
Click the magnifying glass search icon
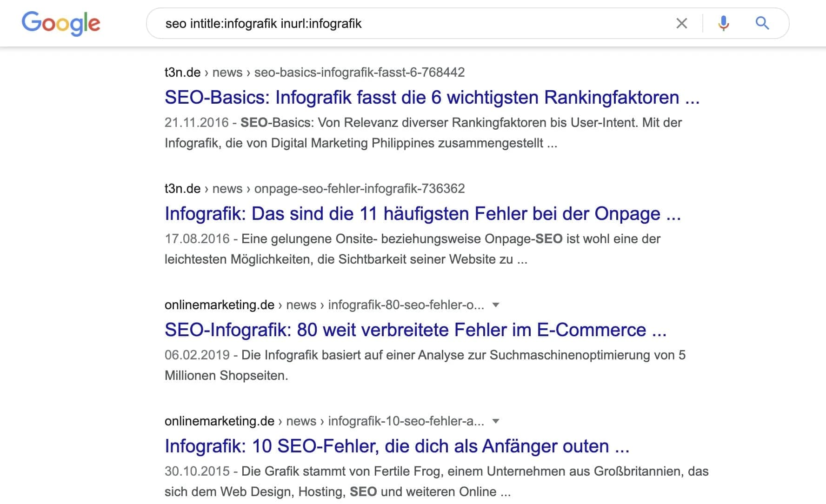click(x=762, y=23)
